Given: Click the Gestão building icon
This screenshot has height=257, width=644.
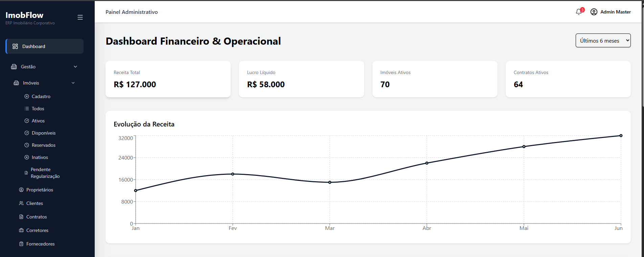Looking at the screenshot, I should [14, 67].
